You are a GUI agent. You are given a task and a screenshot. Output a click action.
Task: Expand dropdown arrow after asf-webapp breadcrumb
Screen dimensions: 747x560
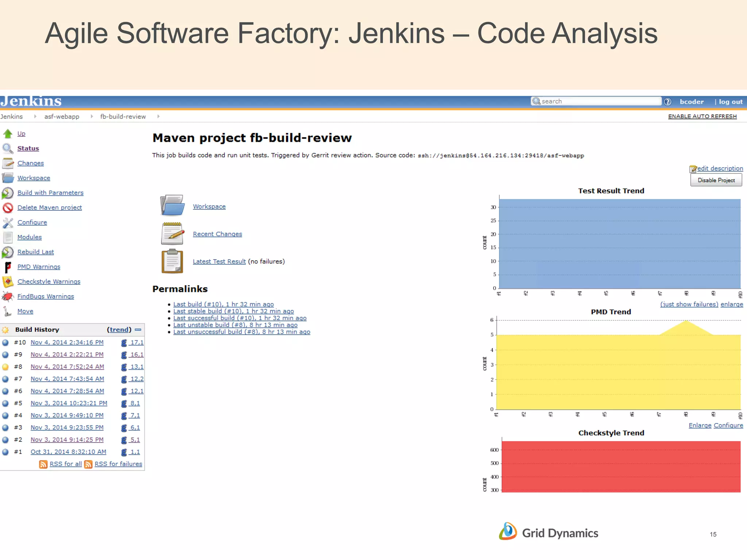click(x=92, y=116)
